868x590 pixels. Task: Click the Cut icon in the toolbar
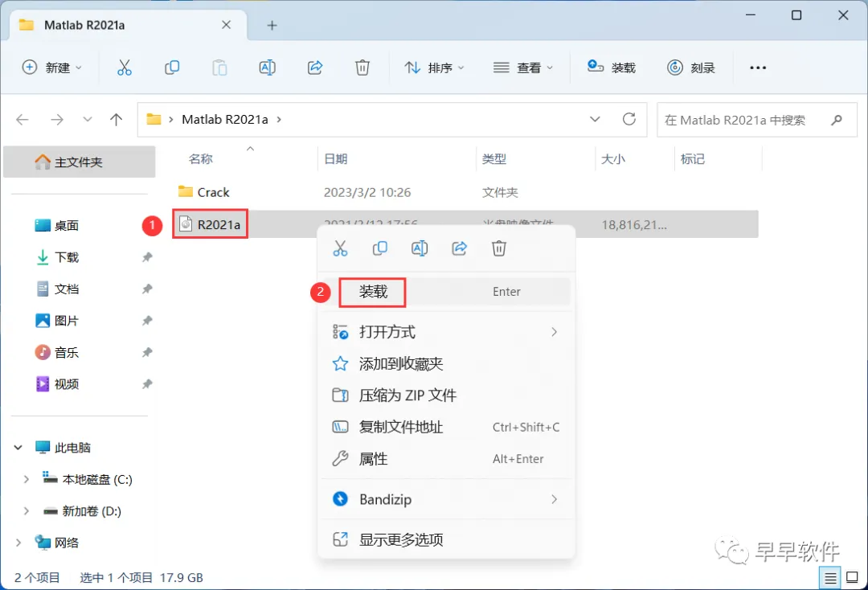125,68
